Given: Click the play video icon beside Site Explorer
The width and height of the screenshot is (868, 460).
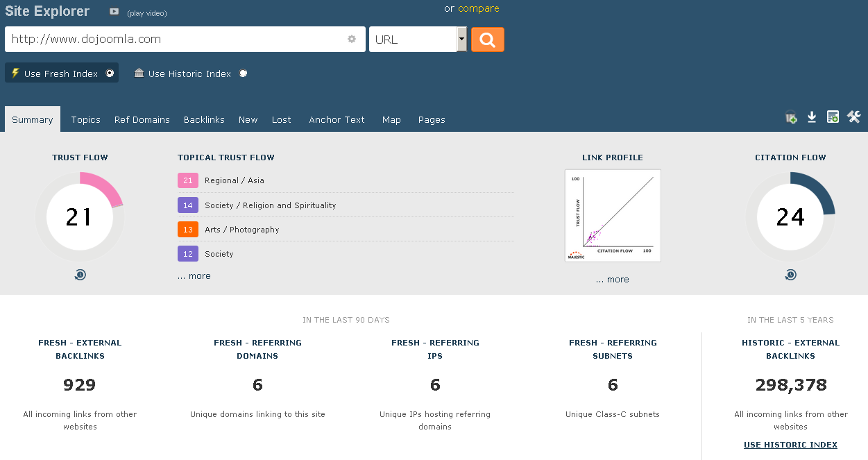Looking at the screenshot, I should 114,12.
